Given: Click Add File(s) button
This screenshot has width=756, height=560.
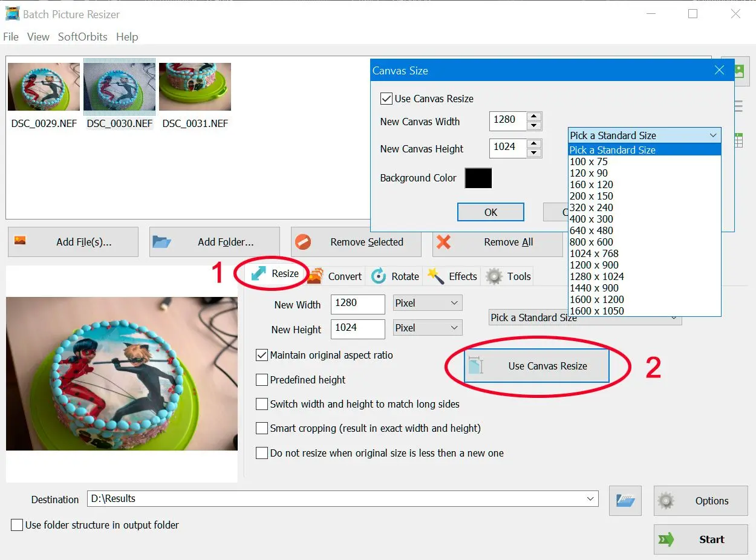Looking at the screenshot, I should point(73,242).
